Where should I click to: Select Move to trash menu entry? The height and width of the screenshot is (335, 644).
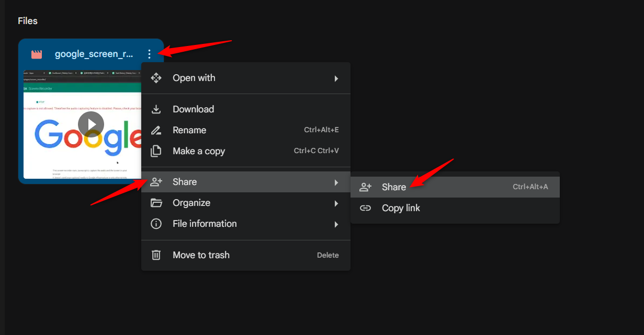coord(246,255)
